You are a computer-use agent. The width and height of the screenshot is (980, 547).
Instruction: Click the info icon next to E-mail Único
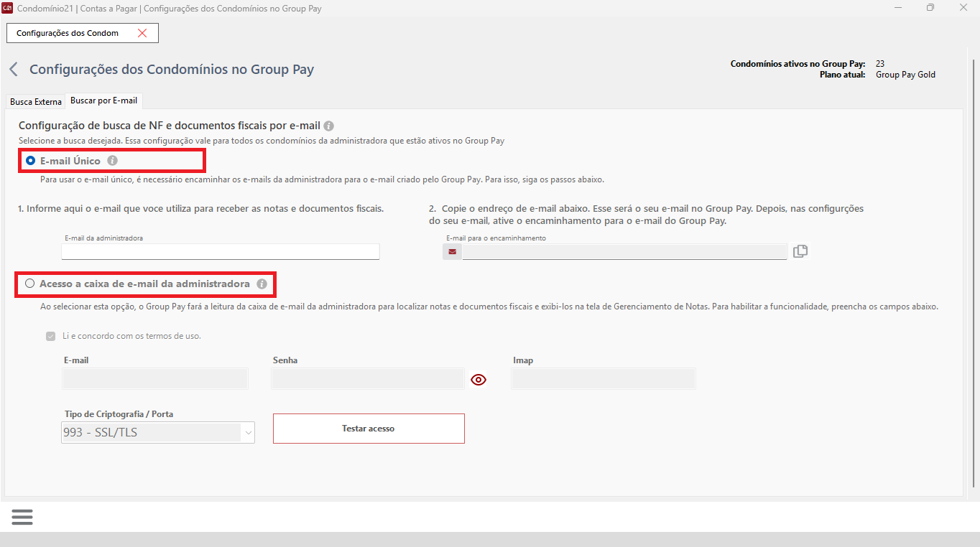click(112, 161)
